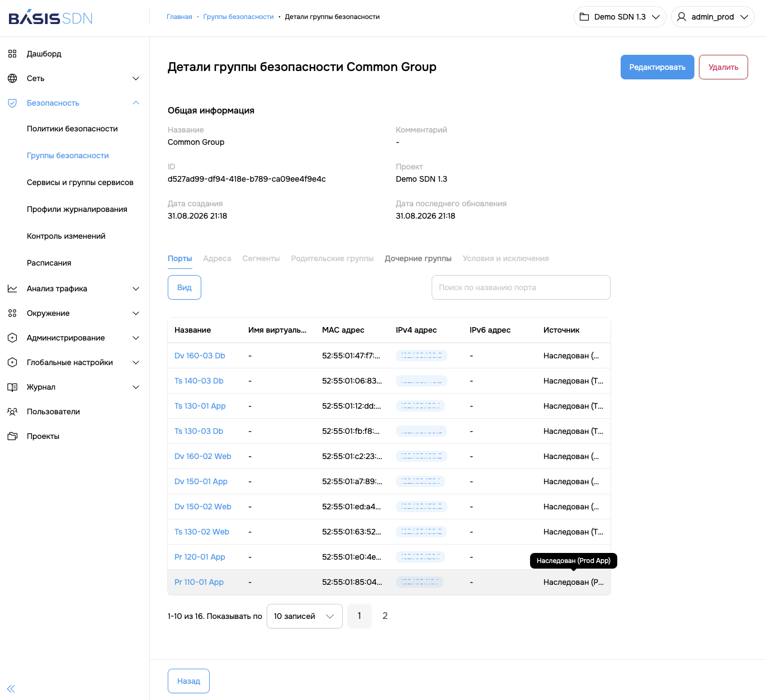The width and height of the screenshot is (766, 700).
Task: Click the Basis SDN logo
Action: 50,17
